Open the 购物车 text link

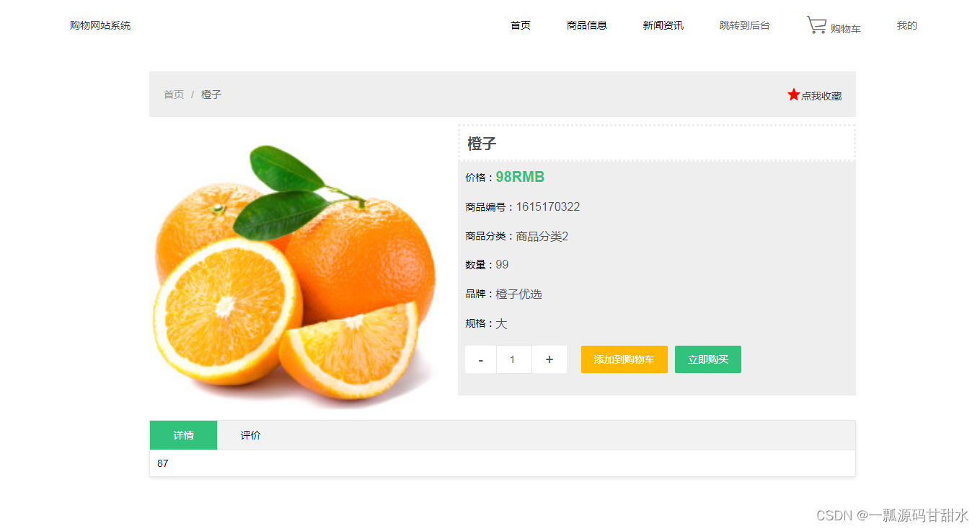pyautogui.click(x=846, y=29)
